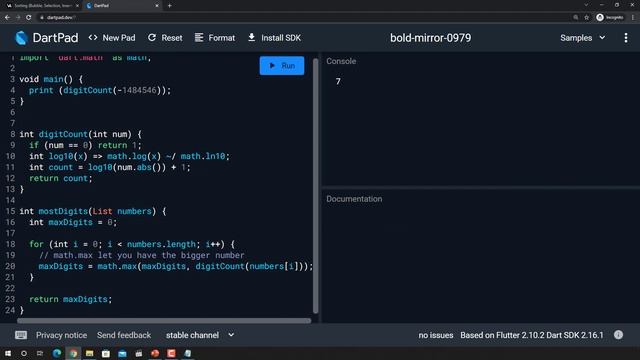Open Task View on taskbar
Viewport: 640px width, 360px height.
coord(40,353)
